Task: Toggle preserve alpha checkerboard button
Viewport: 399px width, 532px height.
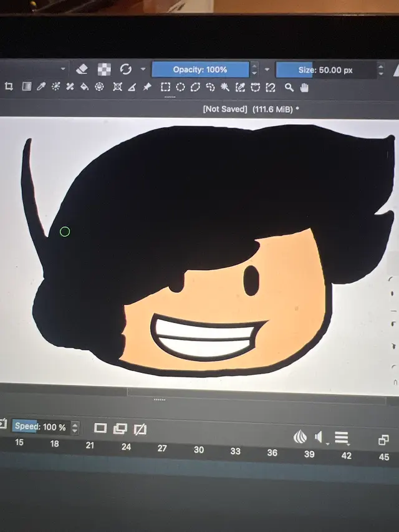Action: point(104,69)
